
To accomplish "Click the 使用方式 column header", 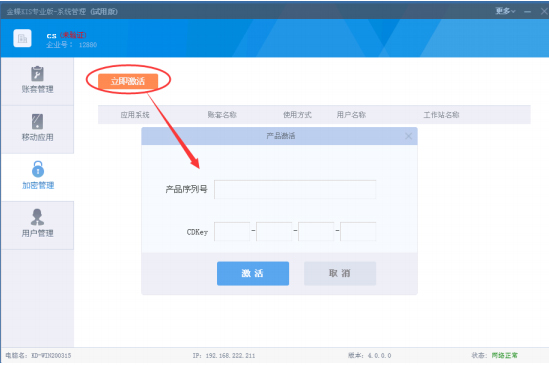I will click(297, 115).
